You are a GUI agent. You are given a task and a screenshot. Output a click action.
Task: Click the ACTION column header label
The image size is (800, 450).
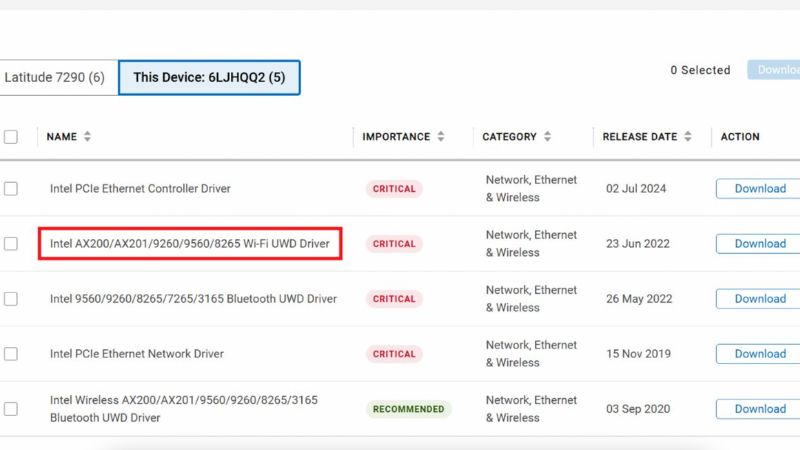click(740, 137)
